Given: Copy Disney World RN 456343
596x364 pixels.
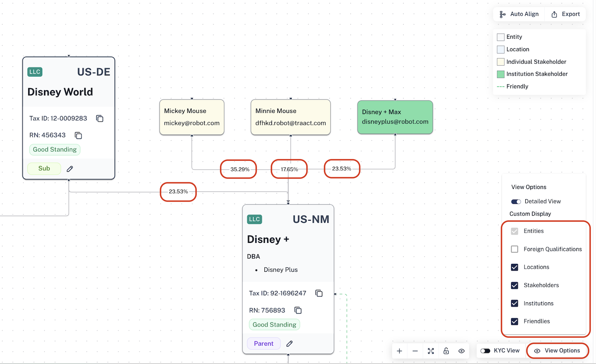Looking at the screenshot, I should tap(78, 136).
